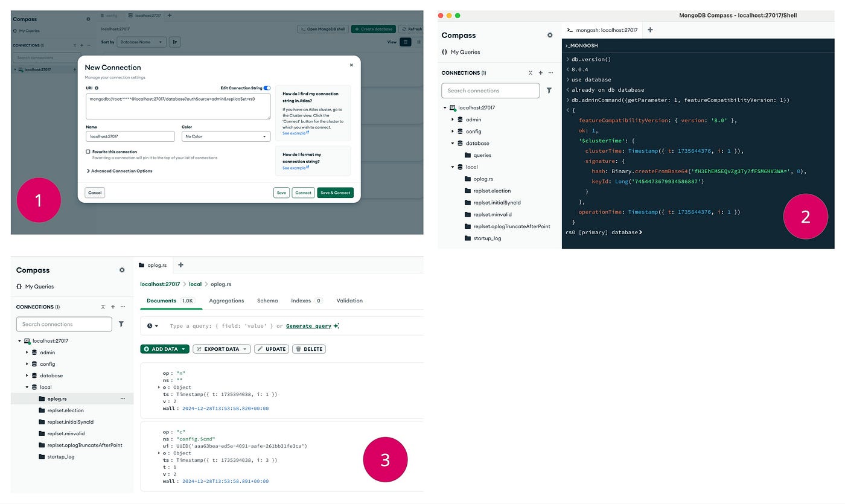Screen dimensions: 845x504
Task: Open Compass settings gear in shell screenshot
Action: coord(550,35)
